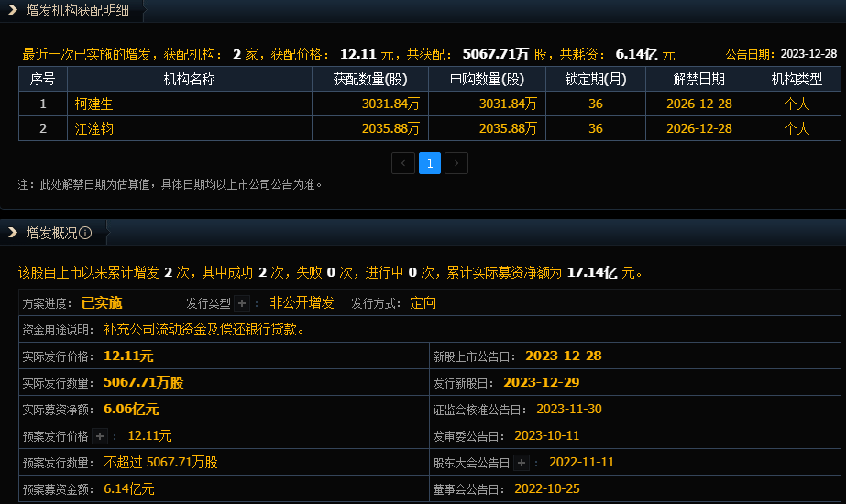The height and width of the screenshot is (504, 846).
Task: Click the 机构类型 column header
Action: (x=796, y=79)
